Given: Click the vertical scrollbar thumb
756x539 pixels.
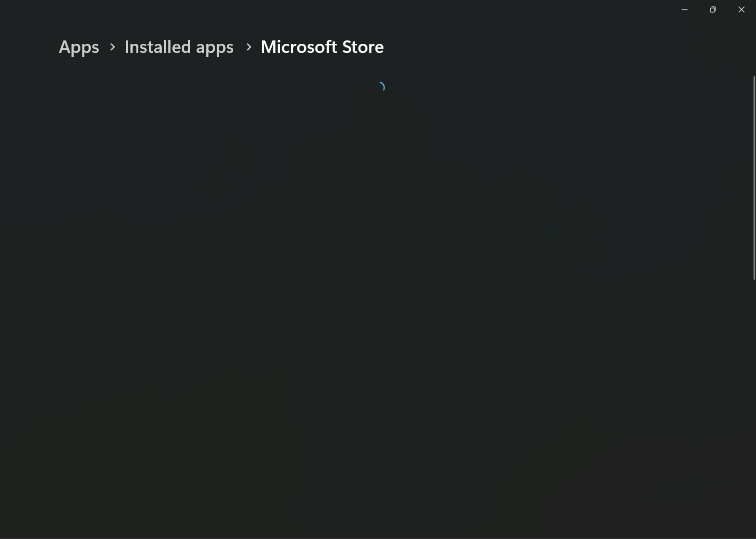Looking at the screenshot, I should 754,178.
